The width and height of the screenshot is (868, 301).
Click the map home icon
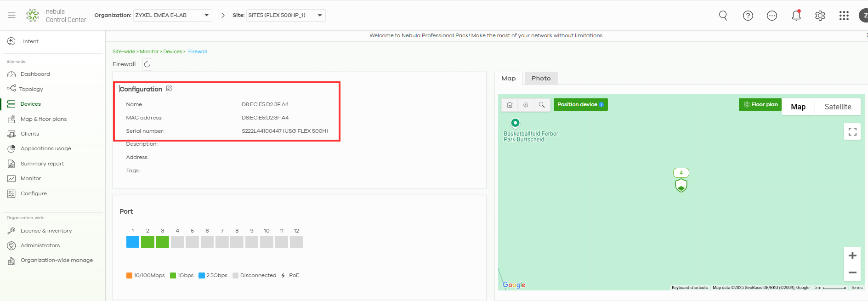pyautogui.click(x=510, y=105)
